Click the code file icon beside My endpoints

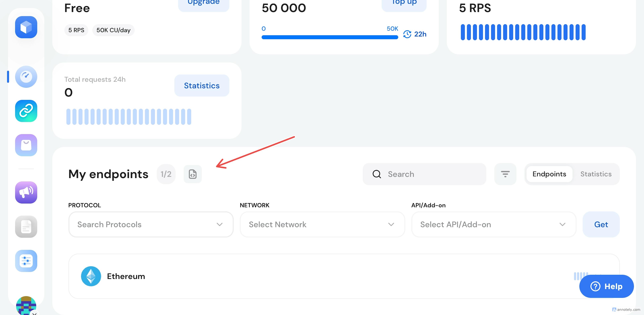(193, 174)
